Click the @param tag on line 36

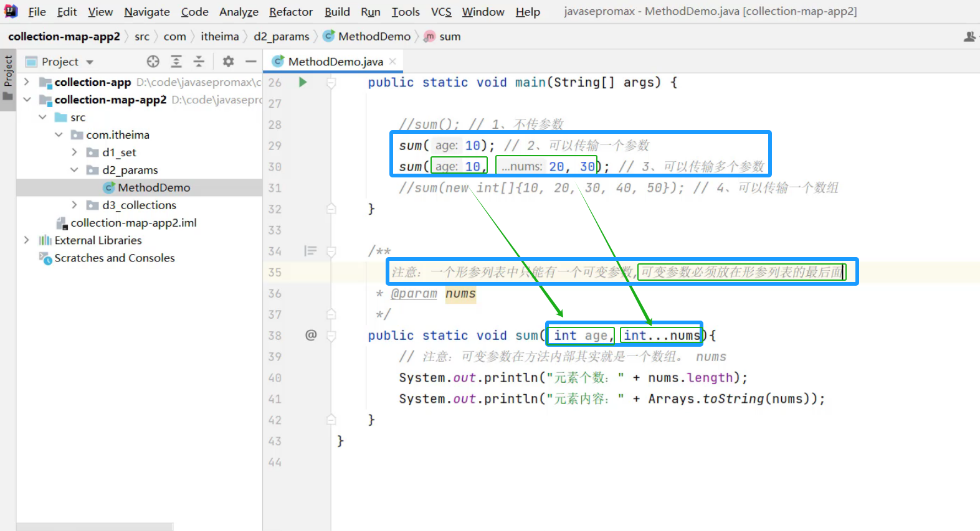pos(414,293)
